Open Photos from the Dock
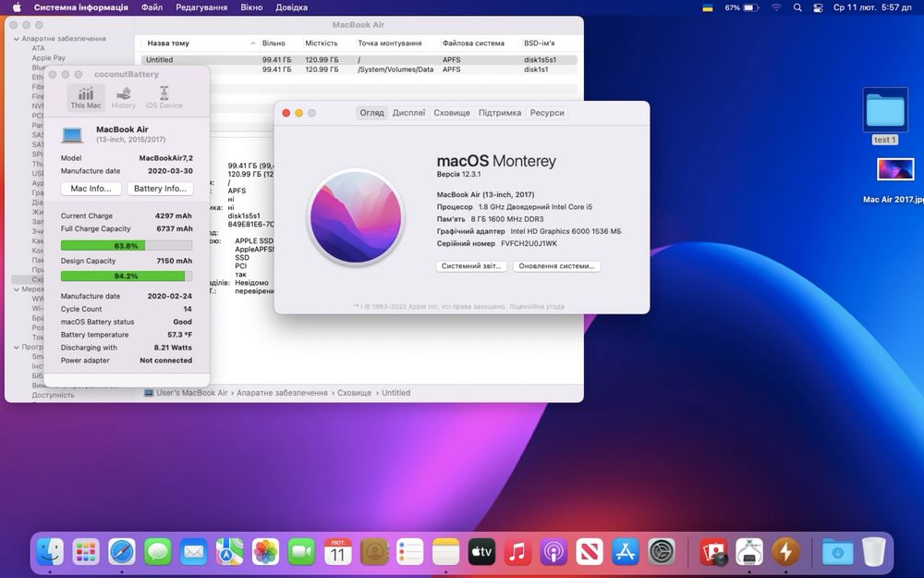 (266, 552)
